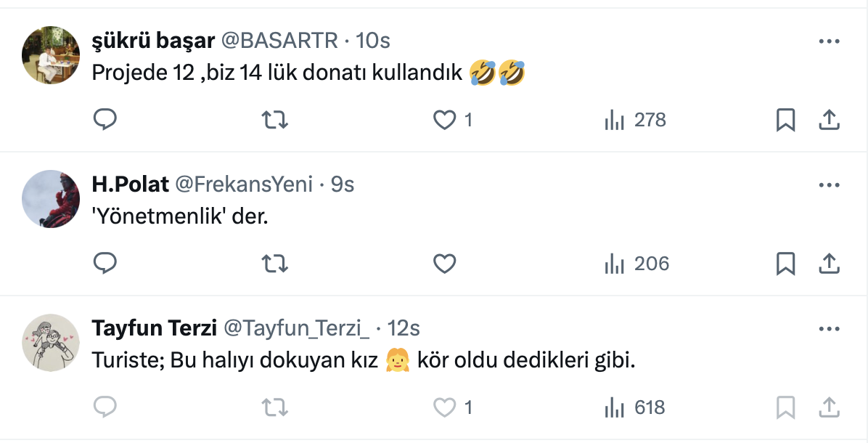The image size is (868, 443).
Task: Reply to şükrü başar's tweet
Action: click(x=105, y=120)
